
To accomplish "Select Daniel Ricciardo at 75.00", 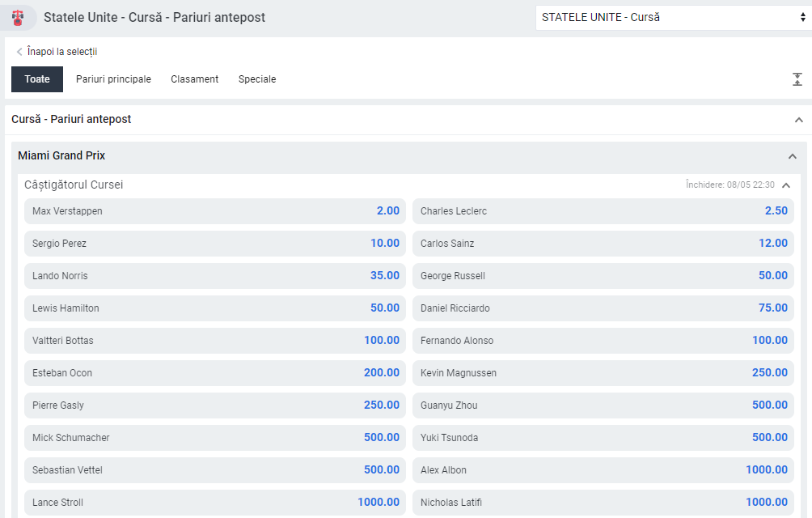I will point(603,308).
